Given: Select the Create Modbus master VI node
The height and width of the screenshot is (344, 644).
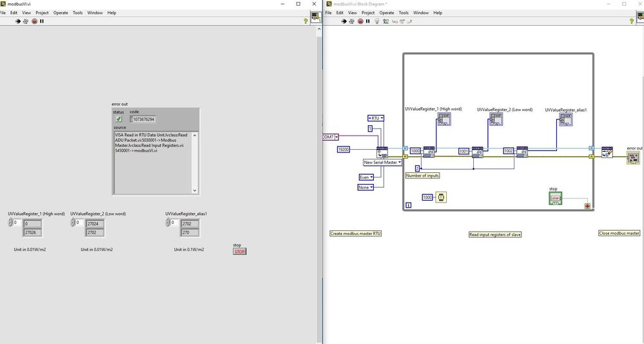Looking at the screenshot, I should tap(382, 152).
